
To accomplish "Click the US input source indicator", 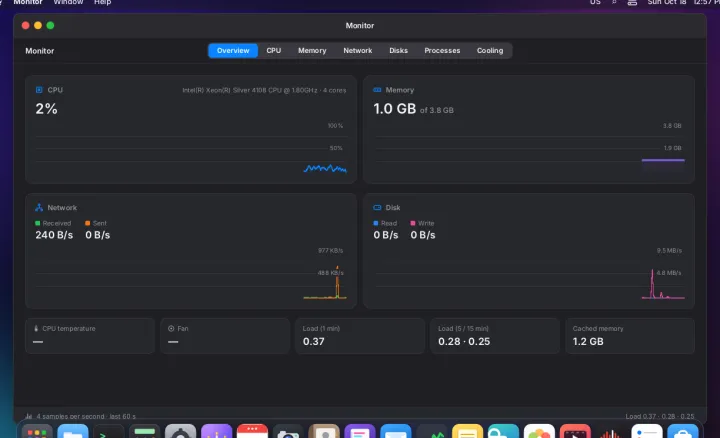I will 595,2.
